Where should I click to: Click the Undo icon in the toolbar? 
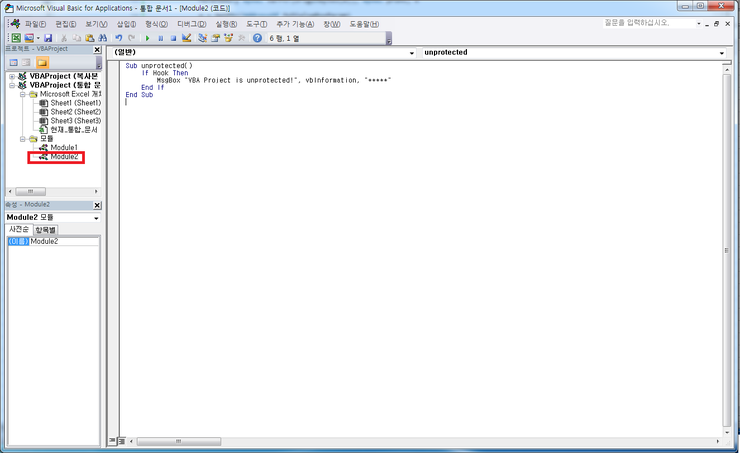coord(118,38)
